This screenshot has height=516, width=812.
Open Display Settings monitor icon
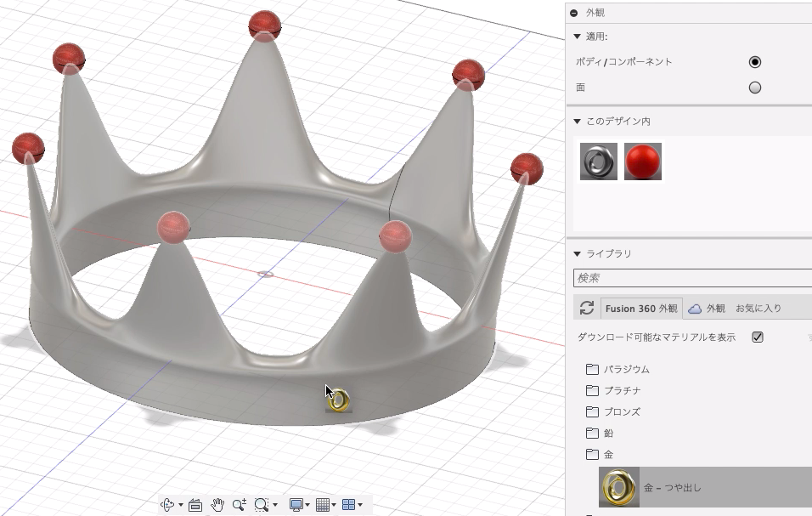click(296, 505)
